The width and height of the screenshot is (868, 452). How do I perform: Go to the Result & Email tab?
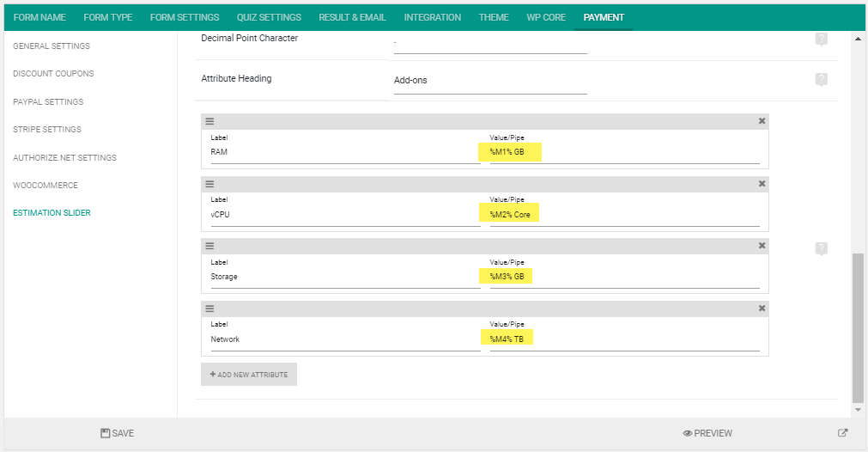[353, 17]
